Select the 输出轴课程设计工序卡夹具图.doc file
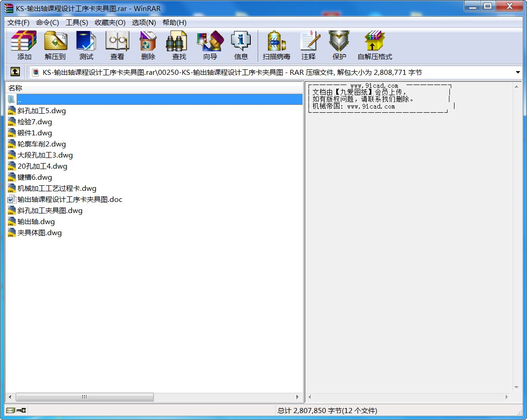This screenshot has height=420, width=527. [69, 200]
